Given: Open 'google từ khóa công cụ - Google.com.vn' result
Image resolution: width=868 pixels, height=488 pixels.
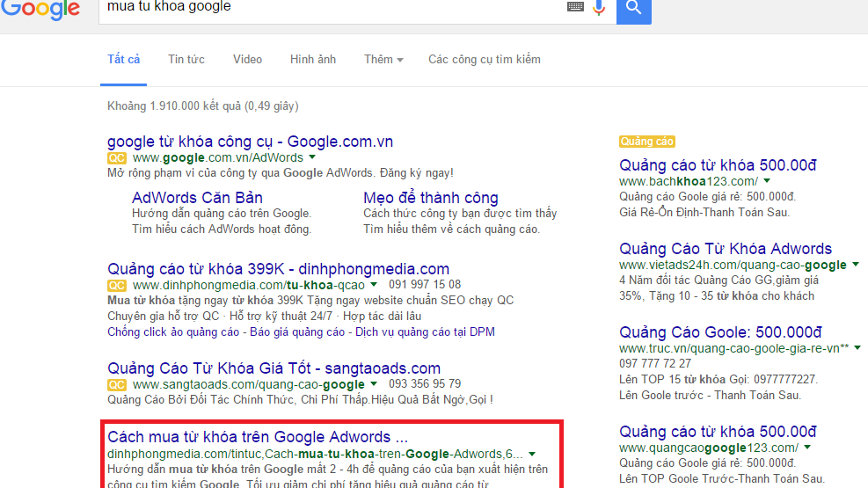Looking at the screenshot, I should pos(251,141).
